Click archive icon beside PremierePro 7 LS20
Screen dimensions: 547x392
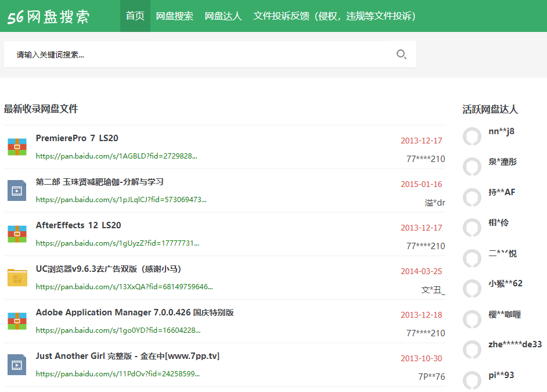pyautogui.click(x=17, y=147)
